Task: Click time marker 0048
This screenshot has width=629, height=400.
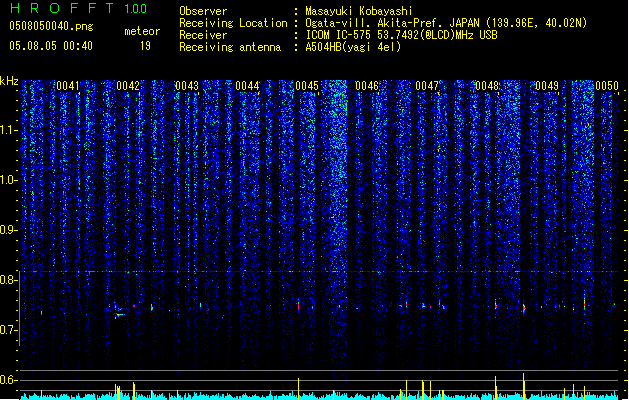Action: coord(487,86)
